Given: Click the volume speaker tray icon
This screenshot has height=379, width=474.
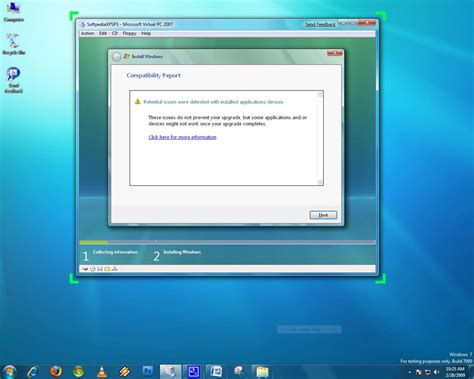Looking at the screenshot, I should tap(437, 372).
